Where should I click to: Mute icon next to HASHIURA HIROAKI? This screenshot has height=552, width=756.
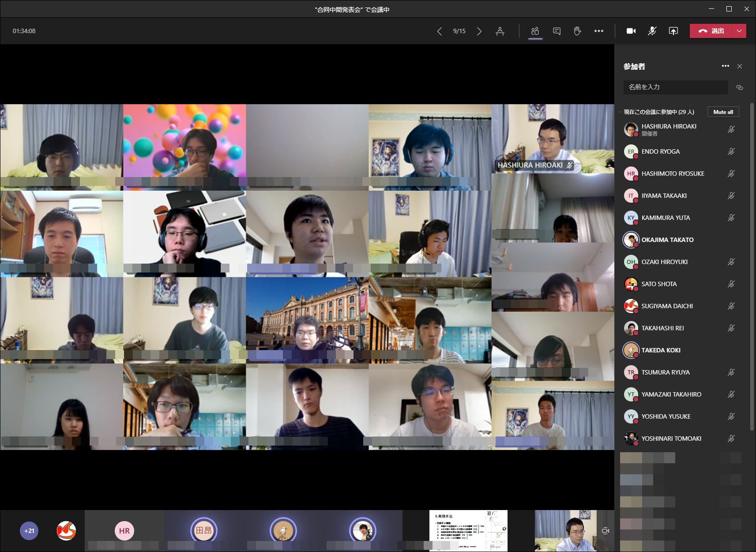[x=731, y=129]
